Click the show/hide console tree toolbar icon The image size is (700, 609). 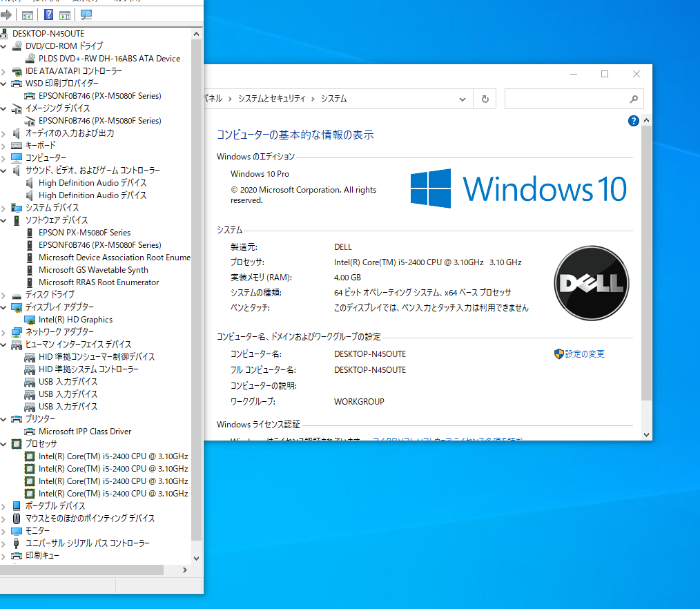point(27,15)
